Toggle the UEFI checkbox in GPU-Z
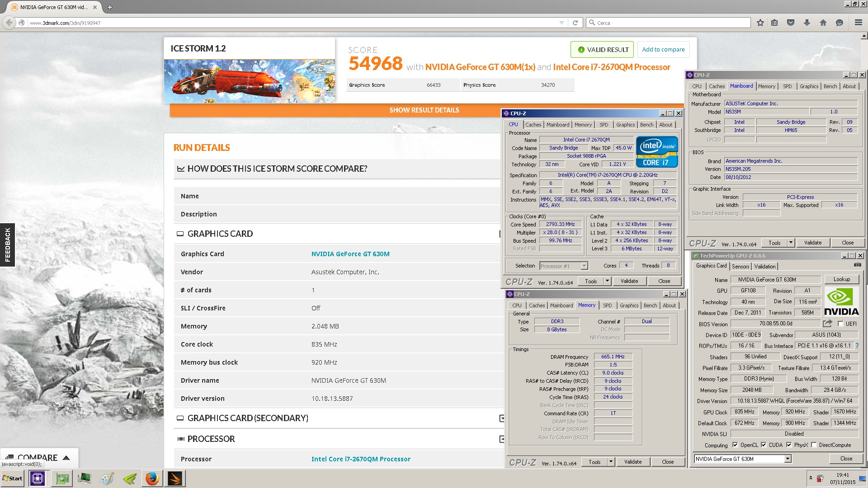Screen dimensions: 868x488 point(840,324)
